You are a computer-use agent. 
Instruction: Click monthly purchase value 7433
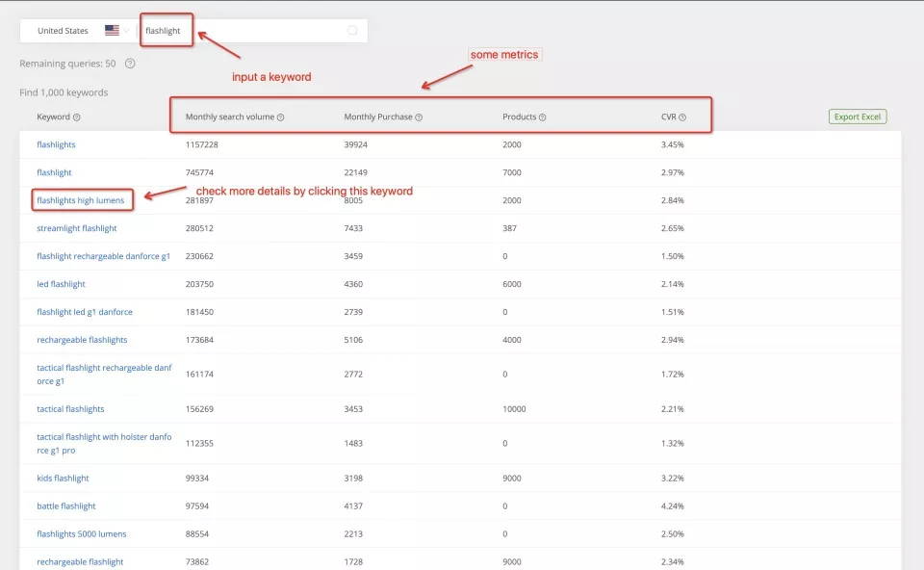(353, 228)
